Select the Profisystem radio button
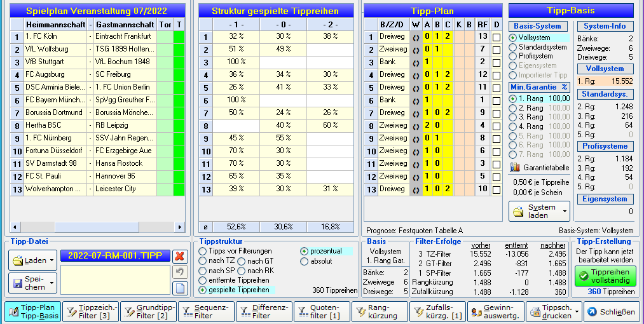644x324 pixels. pyautogui.click(x=513, y=56)
